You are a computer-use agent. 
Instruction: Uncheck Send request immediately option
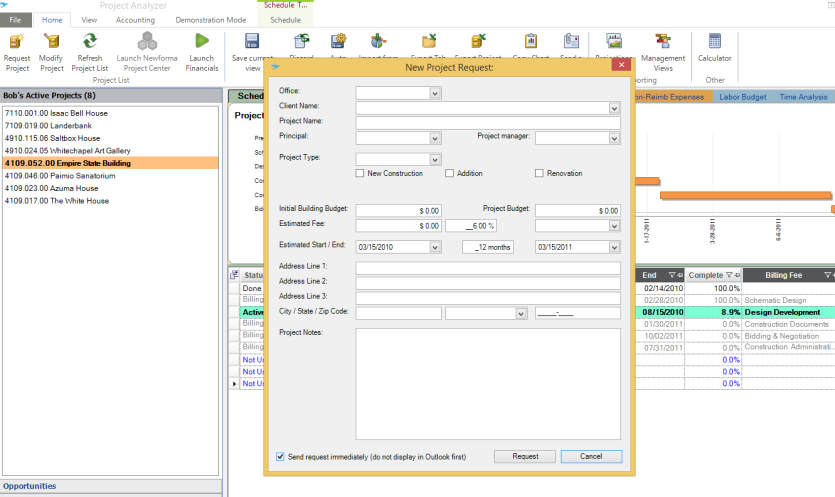[x=280, y=457]
